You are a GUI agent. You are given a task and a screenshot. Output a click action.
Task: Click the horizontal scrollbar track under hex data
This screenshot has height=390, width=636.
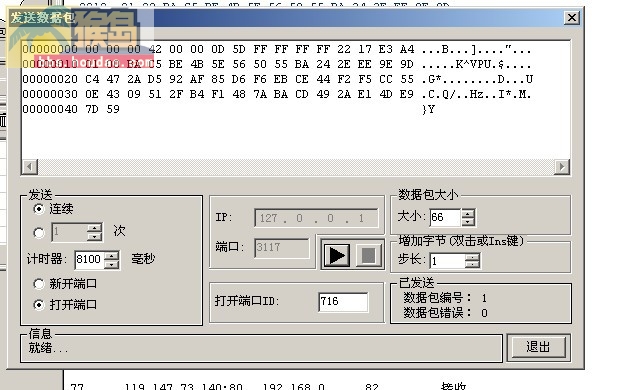[296, 167]
